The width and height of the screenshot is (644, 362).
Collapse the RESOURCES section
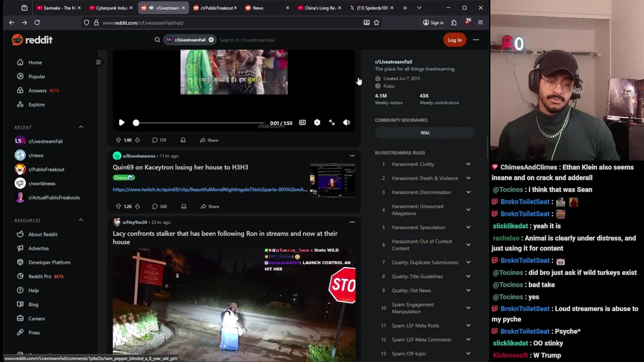click(x=80, y=220)
